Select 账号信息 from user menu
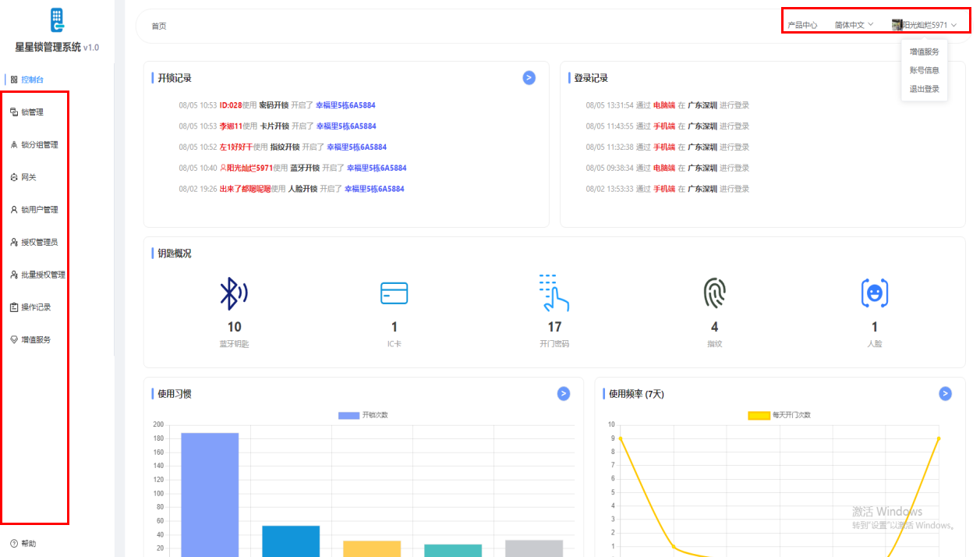 (x=924, y=70)
